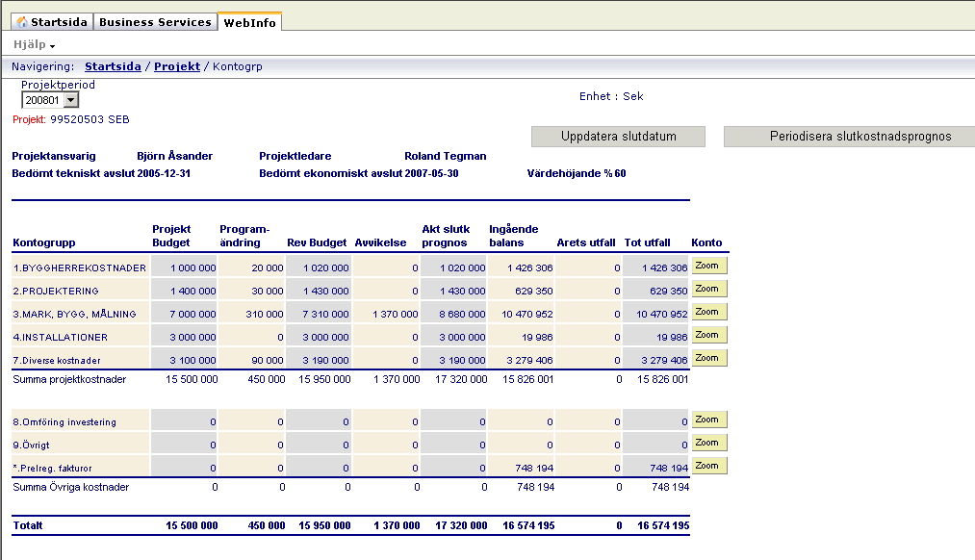Follow the Startsida breadcrumb link
The image size is (975, 560).
[113, 66]
